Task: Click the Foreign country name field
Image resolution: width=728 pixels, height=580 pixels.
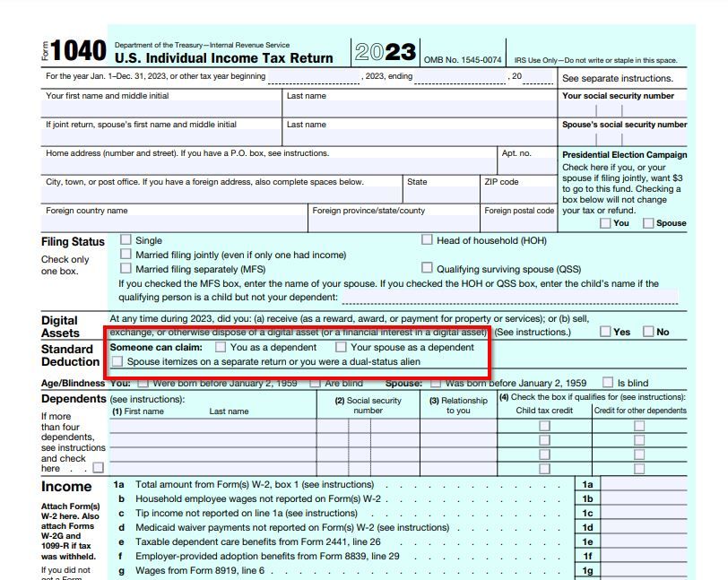Action: point(174,224)
